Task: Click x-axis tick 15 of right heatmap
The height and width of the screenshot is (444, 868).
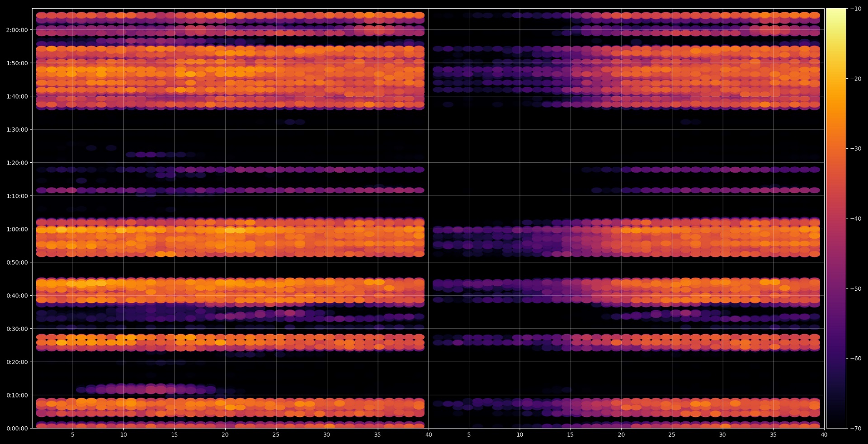Action: point(571,435)
